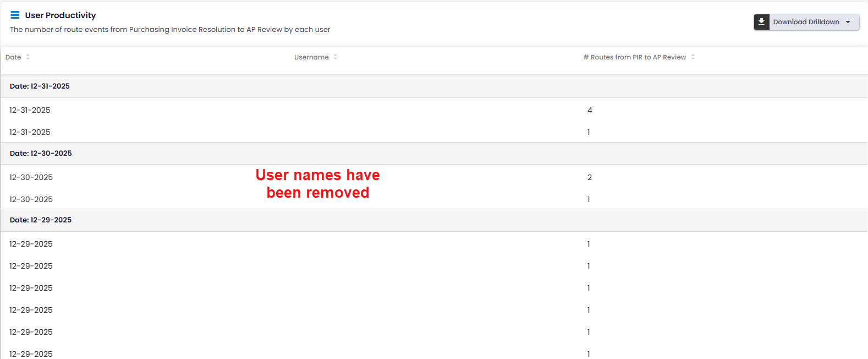Image resolution: width=868 pixels, height=359 pixels.
Task: Click the download arrow icon
Action: 761,22
